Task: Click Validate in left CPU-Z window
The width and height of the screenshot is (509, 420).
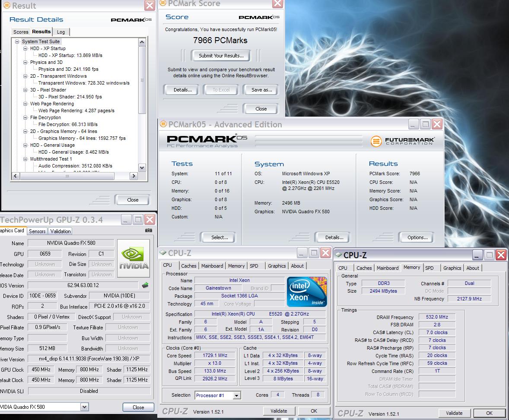Action: point(279,411)
